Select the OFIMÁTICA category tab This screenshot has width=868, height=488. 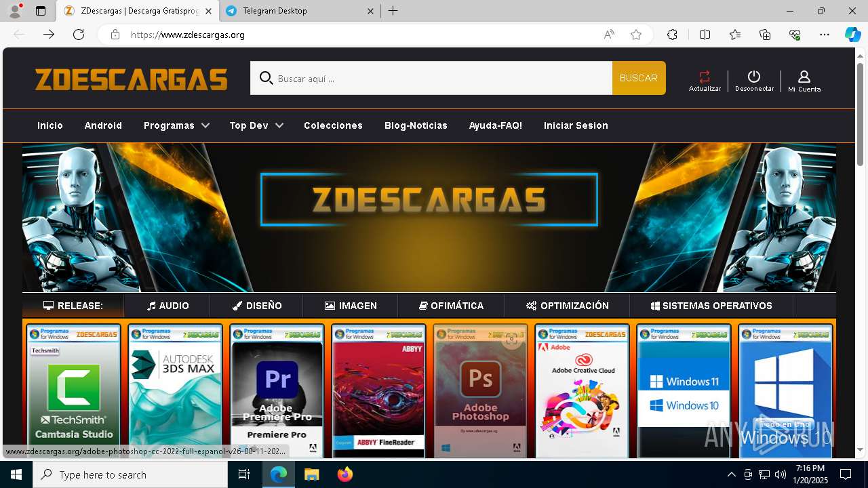[x=451, y=306]
